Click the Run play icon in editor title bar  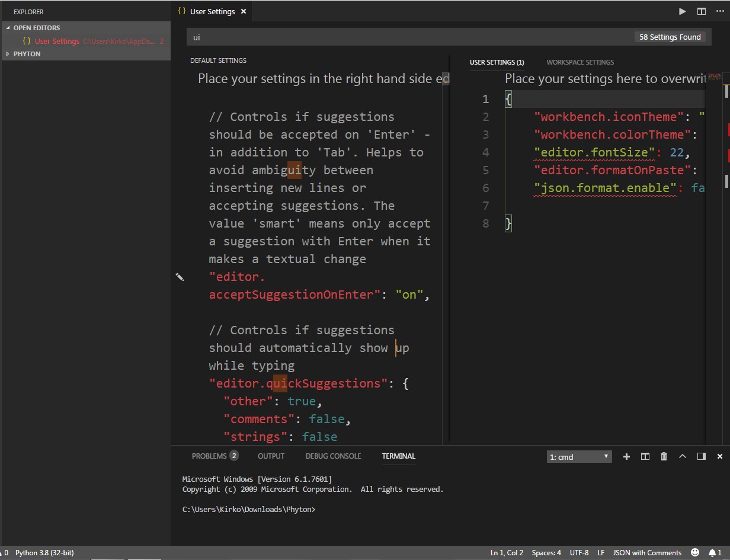pos(683,11)
